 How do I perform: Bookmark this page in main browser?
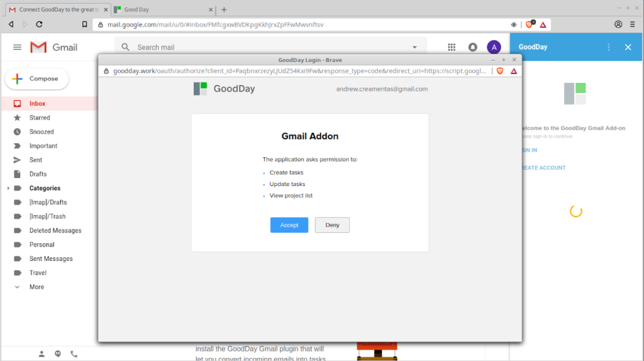(85, 25)
